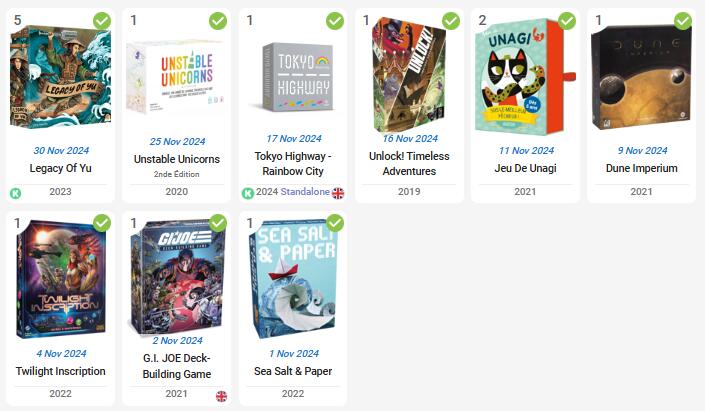The image size is (705, 411).
Task: Toggle the checkmark on Unlock! Timeless Adventures
Action: coord(451,21)
